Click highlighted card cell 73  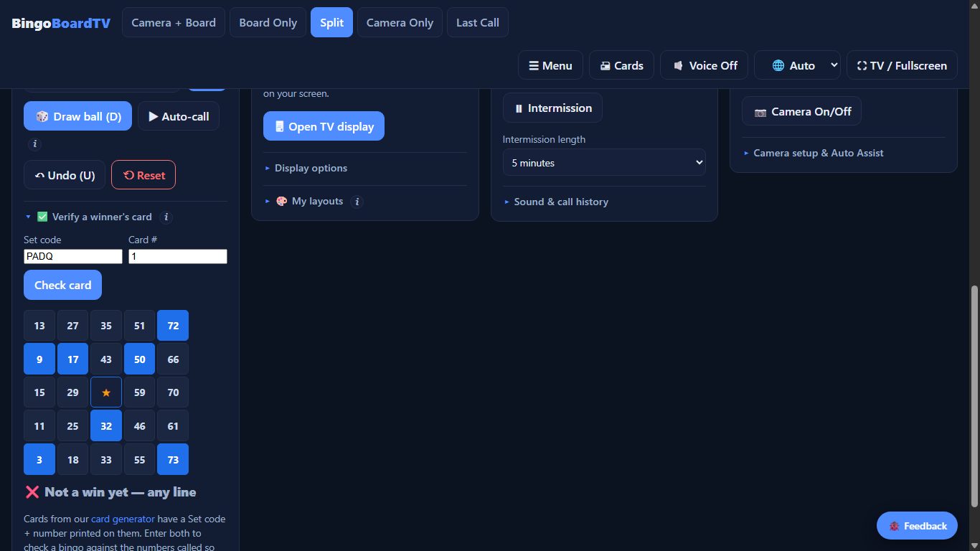click(173, 459)
